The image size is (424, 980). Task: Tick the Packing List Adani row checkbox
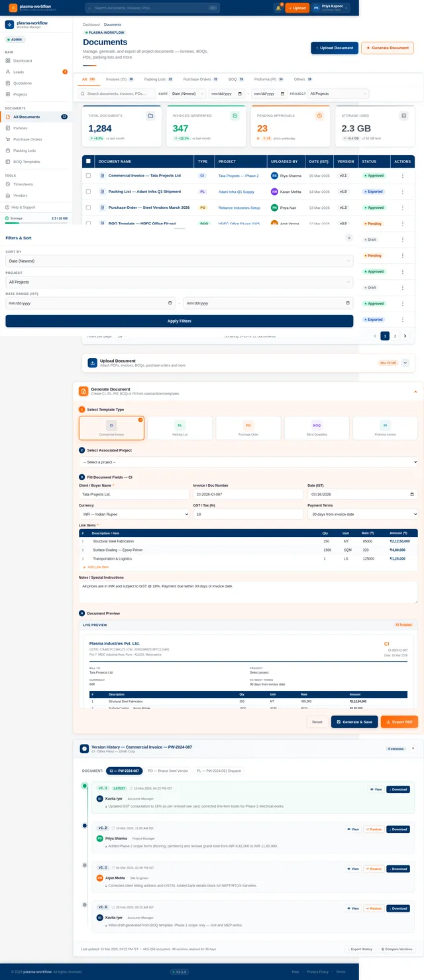(88, 192)
